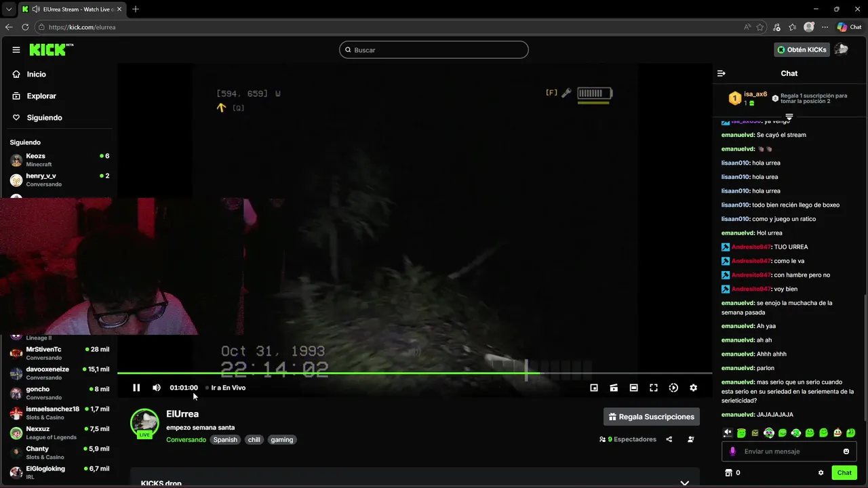Open the video player settings gear
This screenshot has width=868, height=488.
(x=693, y=388)
